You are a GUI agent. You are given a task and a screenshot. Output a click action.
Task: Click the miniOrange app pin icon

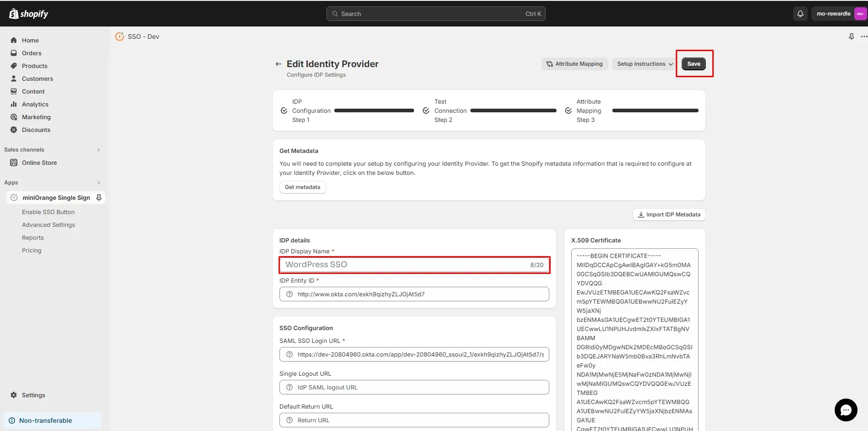coord(99,198)
